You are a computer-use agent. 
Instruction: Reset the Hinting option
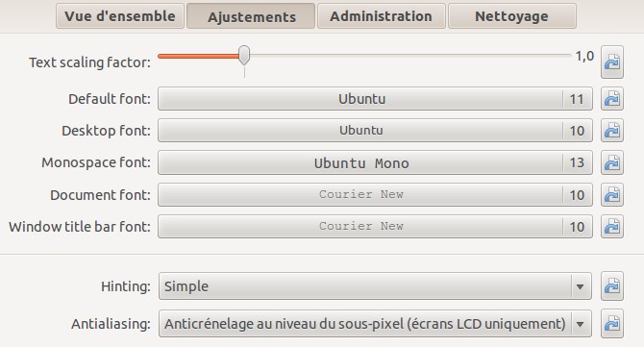(612, 285)
